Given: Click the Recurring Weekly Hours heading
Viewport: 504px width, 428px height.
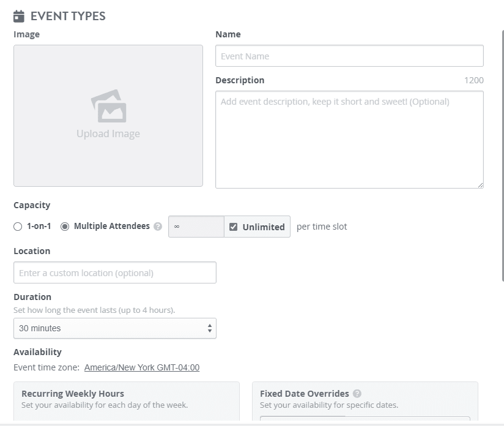Looking at the screenshot, I should click(73, 394).
